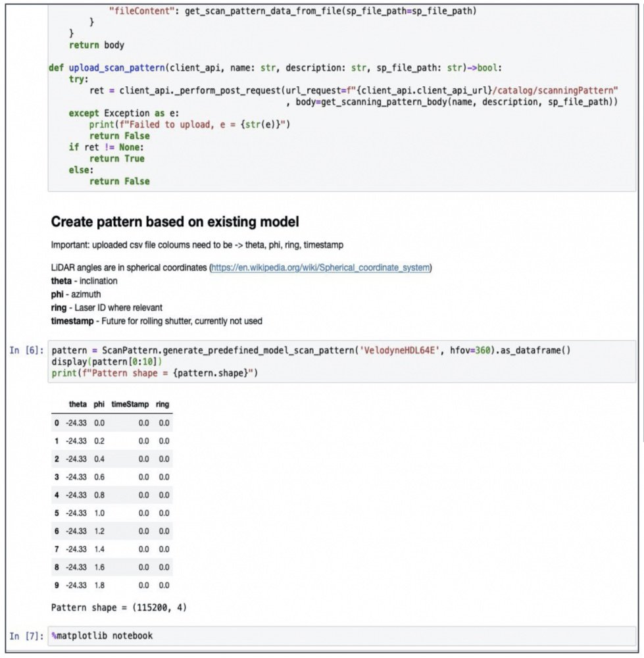Open the Wikipedia spherical coordinate system link
The height and width of the screenshot is (658, 644).
[320, 268]
